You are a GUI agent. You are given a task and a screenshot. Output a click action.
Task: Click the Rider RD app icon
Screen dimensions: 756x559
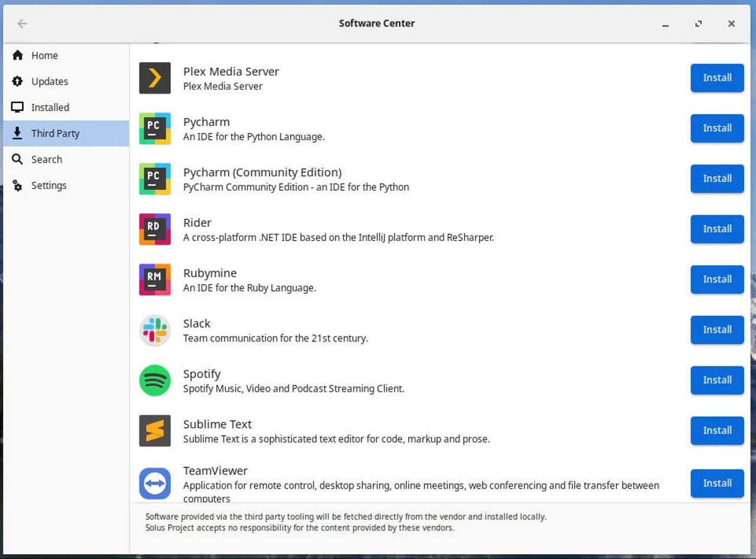(x=155, y=229)
